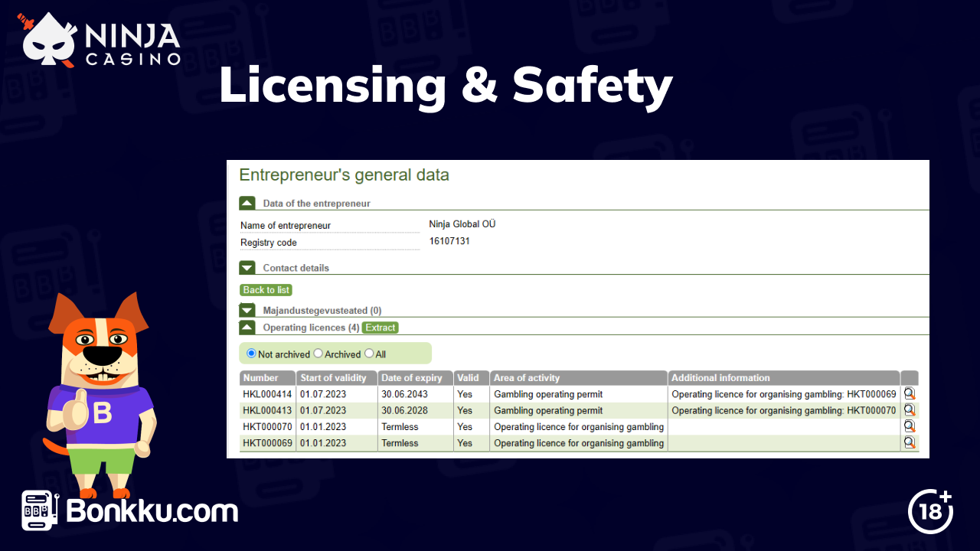This screenshot has width=980, height=551.
Task: Click the Additional information column header
Action: 784,378
